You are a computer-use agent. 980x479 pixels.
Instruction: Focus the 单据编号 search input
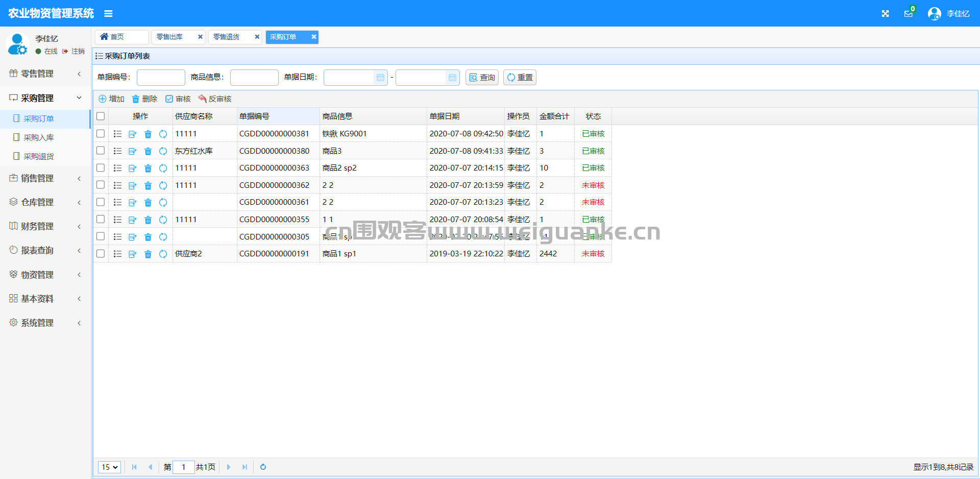(161, 78)
